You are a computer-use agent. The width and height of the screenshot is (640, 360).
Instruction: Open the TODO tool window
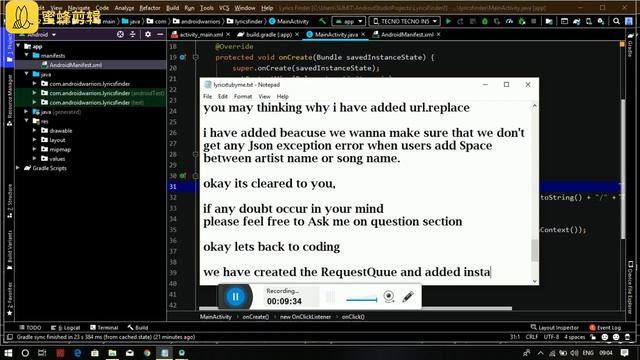tap(30, 327)
